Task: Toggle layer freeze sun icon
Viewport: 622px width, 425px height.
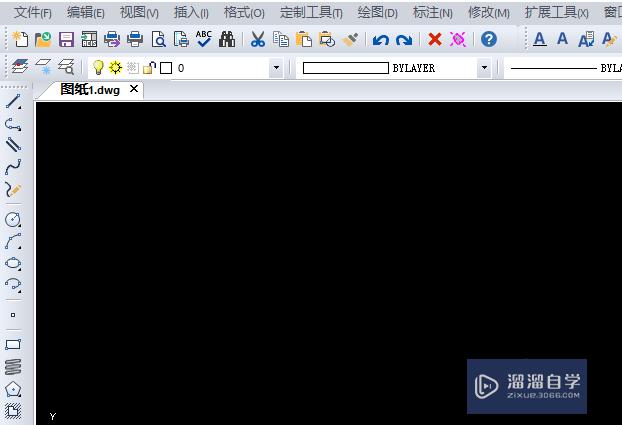Action: (115, 67)
